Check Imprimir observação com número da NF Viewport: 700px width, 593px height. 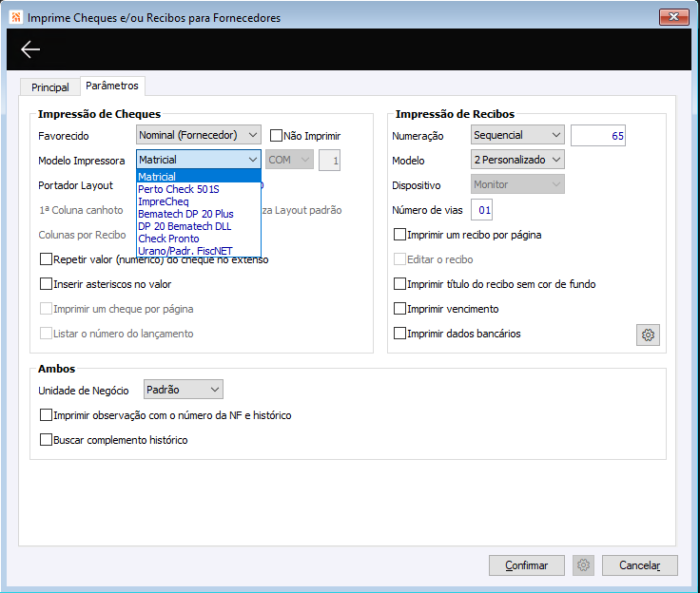click(46, 415)
